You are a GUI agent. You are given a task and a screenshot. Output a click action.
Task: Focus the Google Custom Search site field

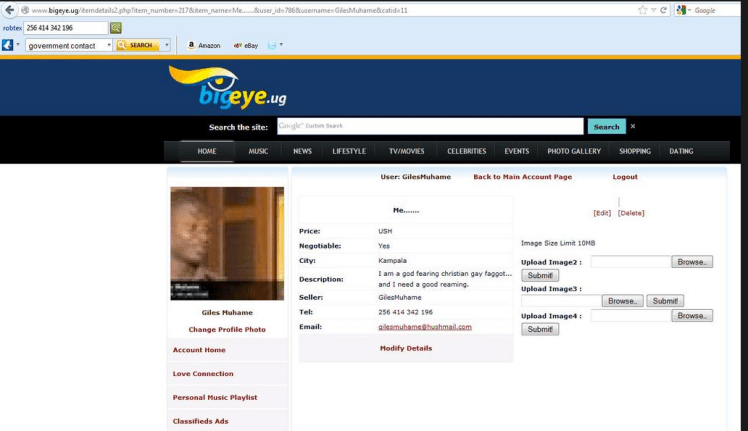430,126
